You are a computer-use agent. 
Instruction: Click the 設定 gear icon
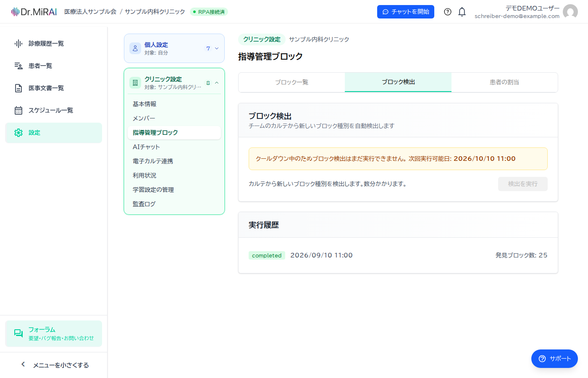(18, 133)
